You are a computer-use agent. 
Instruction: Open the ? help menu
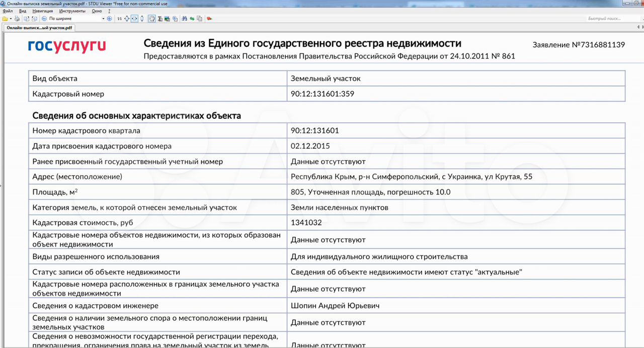[x=109, y=11]
